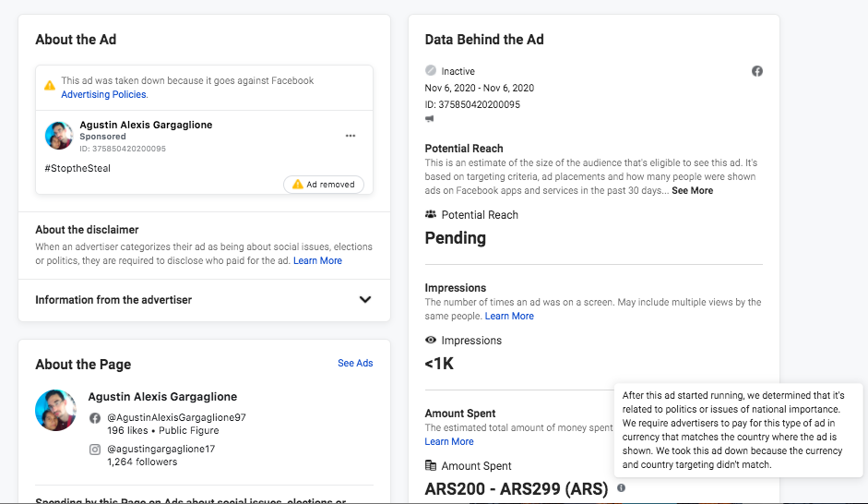Viewport: 868px width, 504px height.
Task: Expand Information from the advertiser section
Action: pyautogui.click(x=365, y=300)
